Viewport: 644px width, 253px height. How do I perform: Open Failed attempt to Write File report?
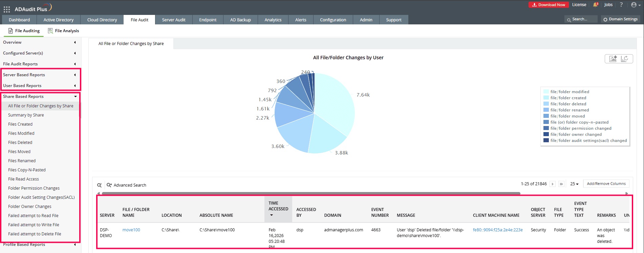click(x=34, y=225)
